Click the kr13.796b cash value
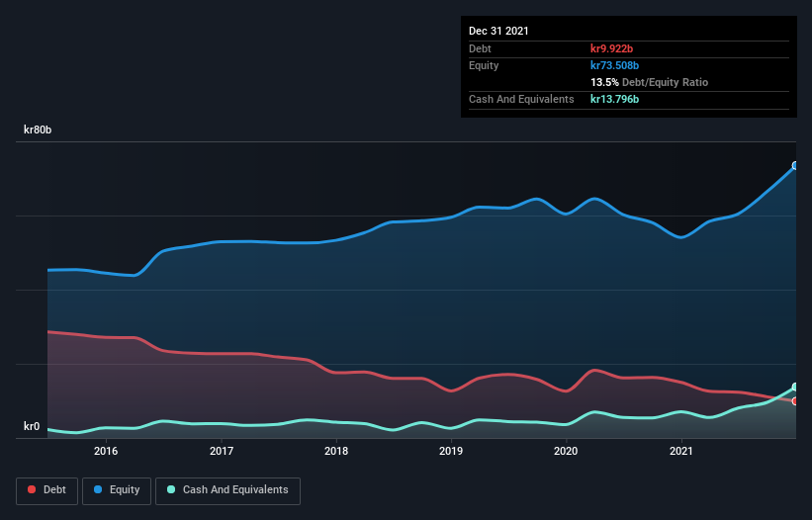 (615, 99)
